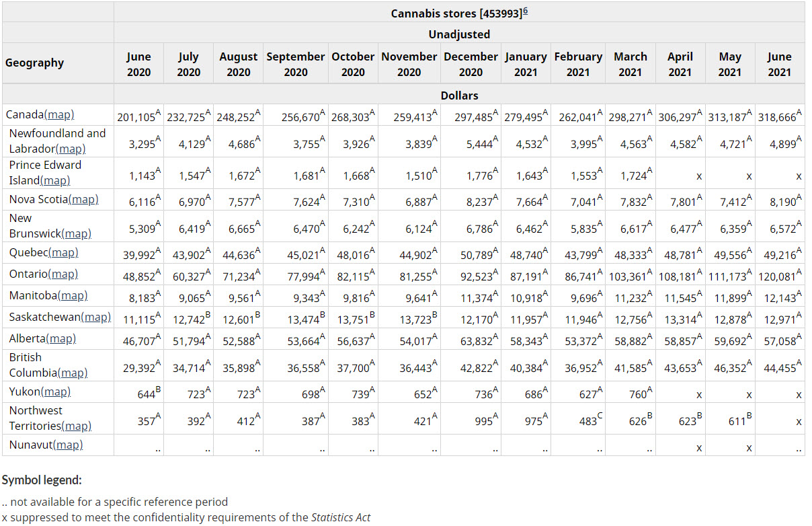Open Newfoundland and Labrador map link
This screenshot has width=812, height=526.
[x=71, y=149]
